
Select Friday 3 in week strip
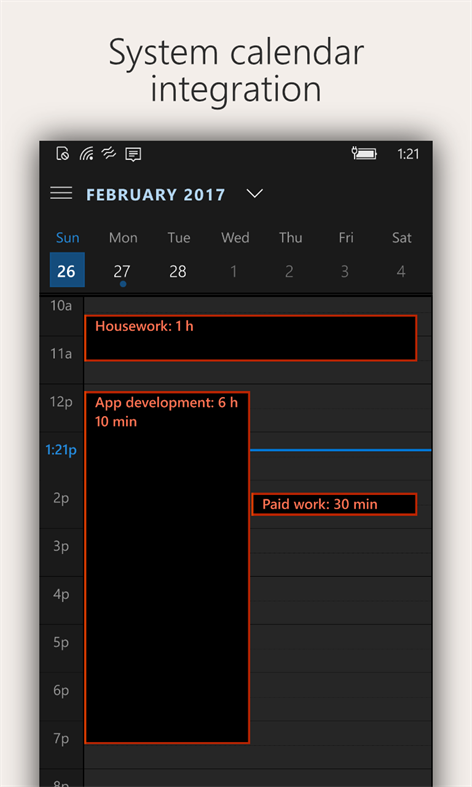pyautogui.click(x=345, y=271)
